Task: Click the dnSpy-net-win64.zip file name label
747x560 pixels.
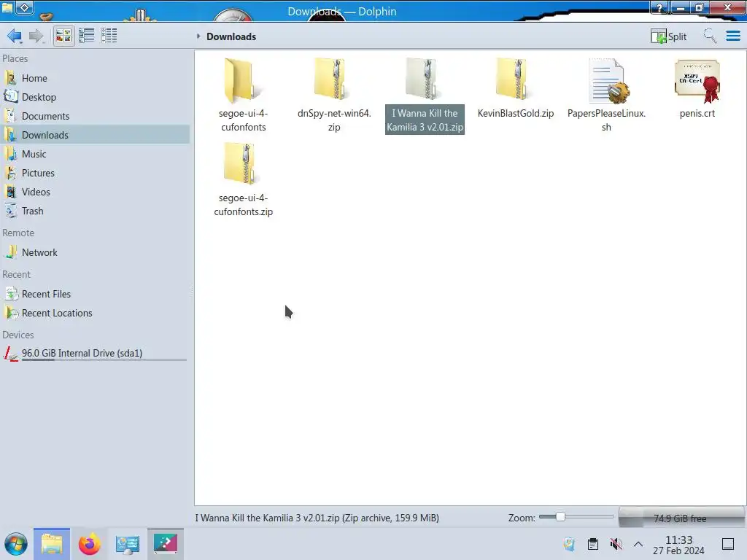Action: coord(334,120)
